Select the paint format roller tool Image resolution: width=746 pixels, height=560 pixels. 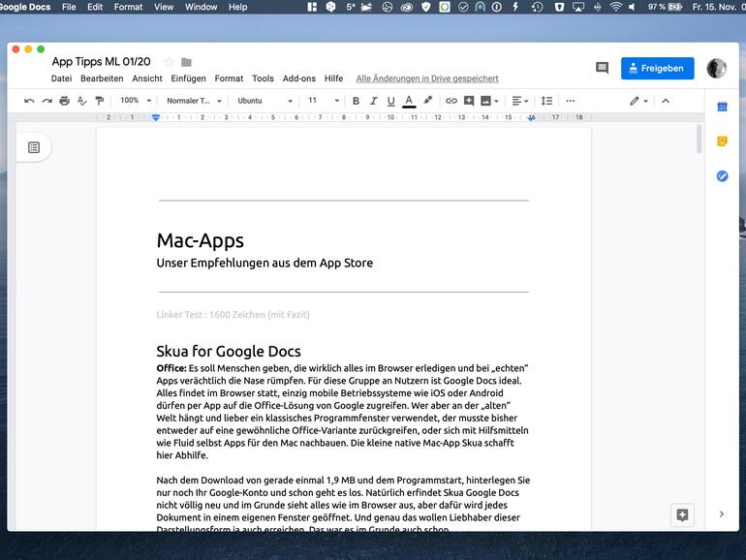99,101
